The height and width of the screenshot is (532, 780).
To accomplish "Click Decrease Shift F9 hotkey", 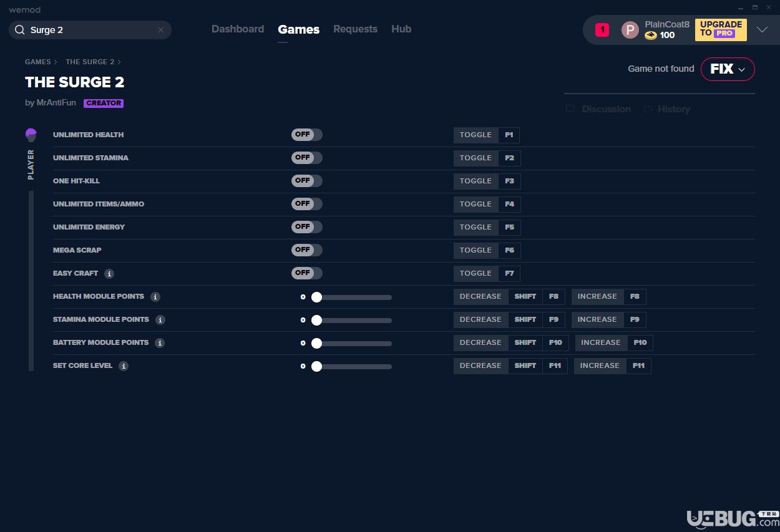I will tap(509, 319).
